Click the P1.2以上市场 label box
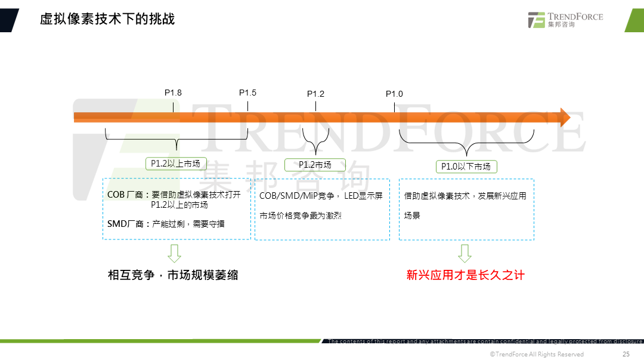644x363 pixels. (x=175, y=163)
